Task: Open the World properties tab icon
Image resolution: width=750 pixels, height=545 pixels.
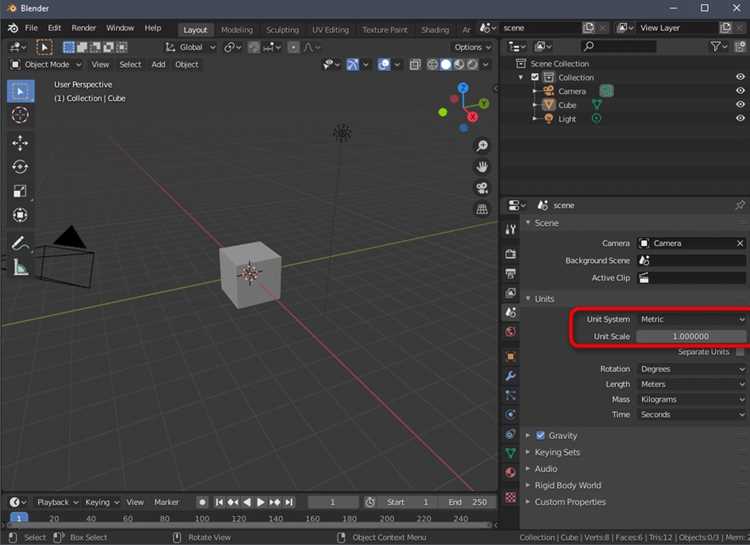Action: click(x=510, y=332)
